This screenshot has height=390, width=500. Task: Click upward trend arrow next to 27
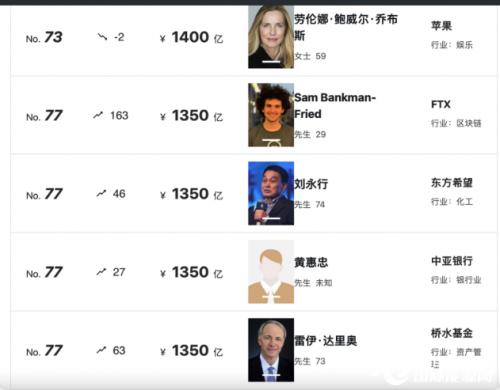click(101, 272)
